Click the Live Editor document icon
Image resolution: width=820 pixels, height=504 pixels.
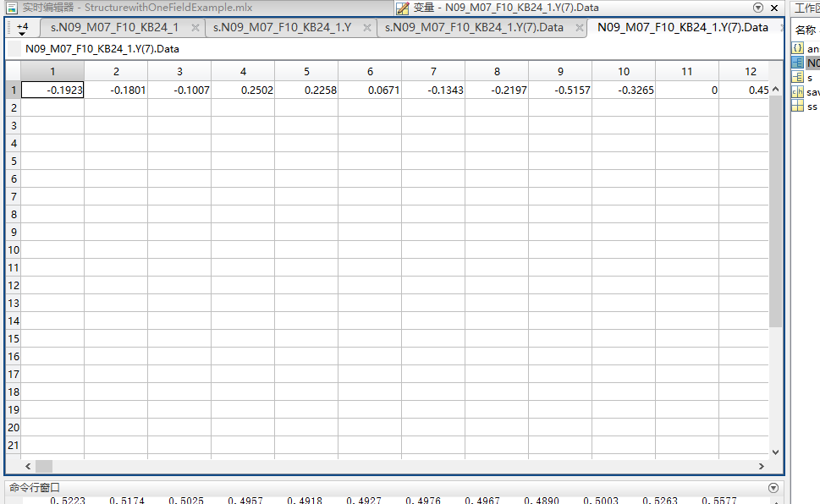(x=12, y=8)
